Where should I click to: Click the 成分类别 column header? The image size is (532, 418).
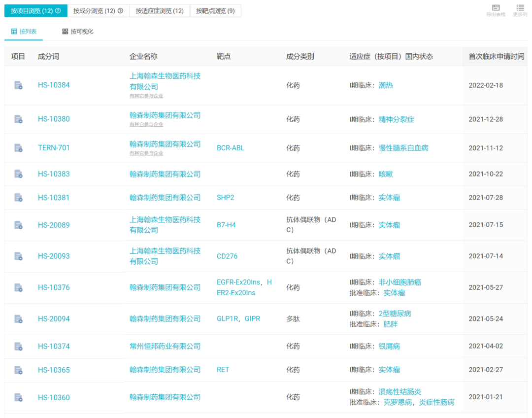coord(300,56)
